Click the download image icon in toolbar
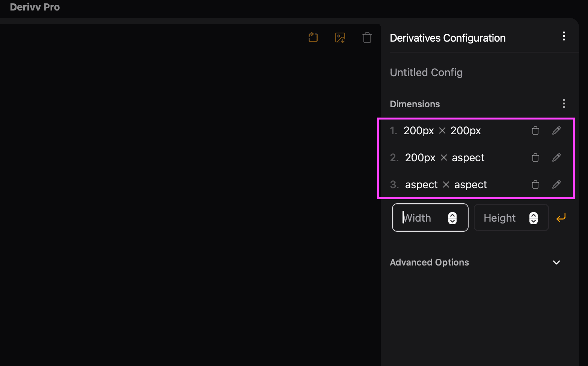This screenshot has width=588, height=366. pos(340,37)
